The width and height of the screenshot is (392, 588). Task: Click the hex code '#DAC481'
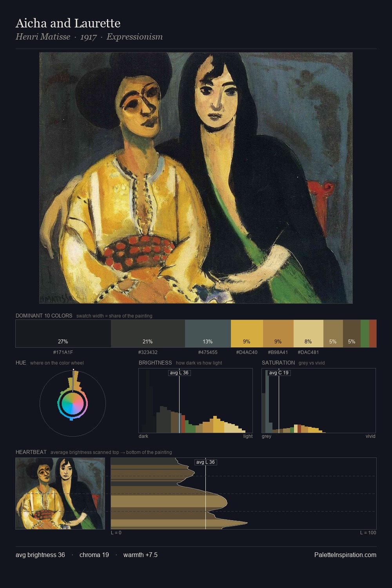309,352
